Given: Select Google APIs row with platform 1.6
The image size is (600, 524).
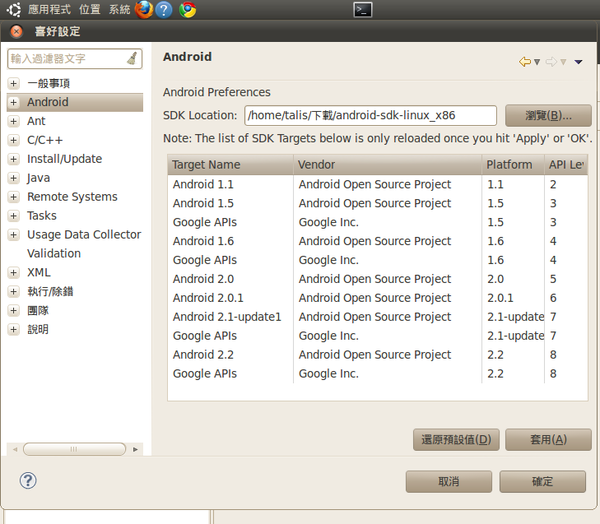Looking at the screenshot, I should point(378,260).
